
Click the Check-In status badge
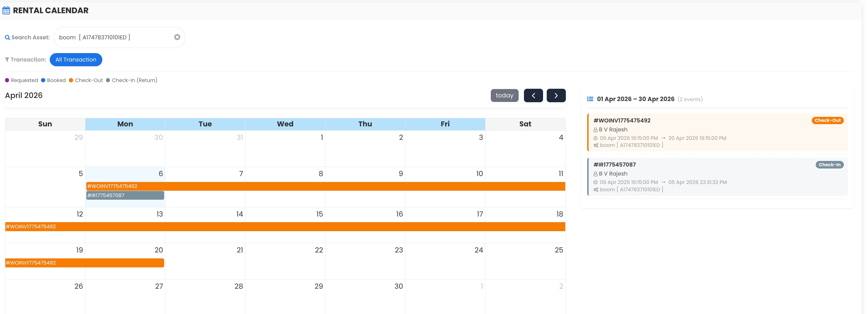pyautogui.click(x=829, y=165)
